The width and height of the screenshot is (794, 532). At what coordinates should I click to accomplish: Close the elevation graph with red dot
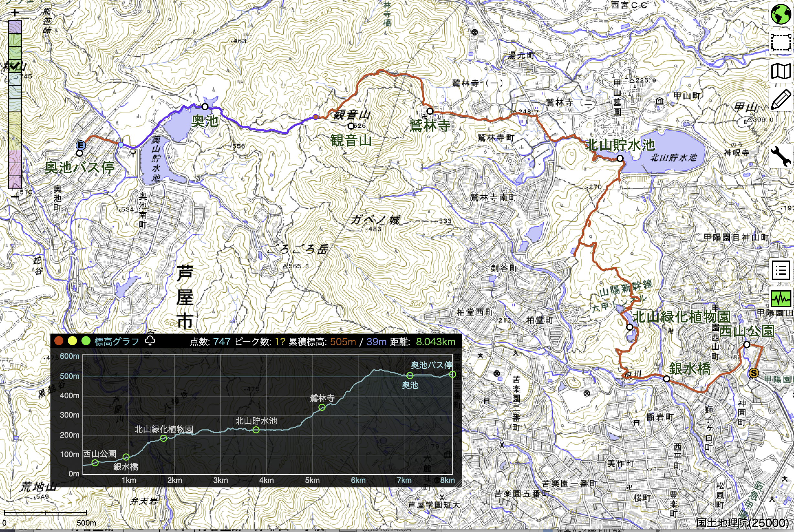(x=59, y=341)
